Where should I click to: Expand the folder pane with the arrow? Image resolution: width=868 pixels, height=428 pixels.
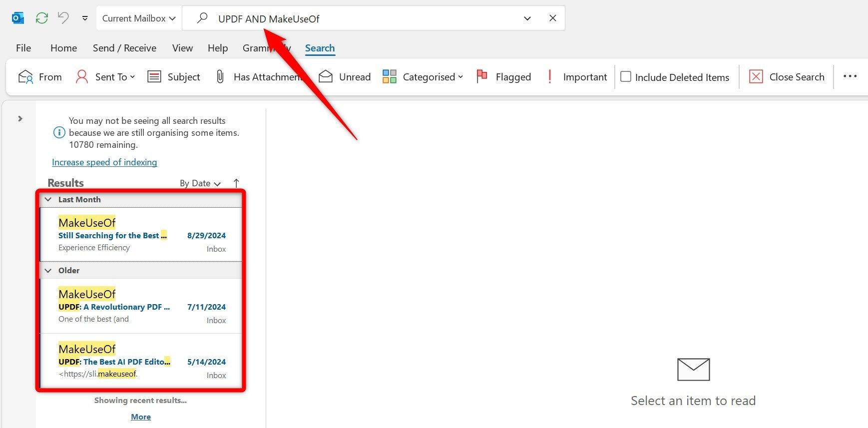click(20, 119)
